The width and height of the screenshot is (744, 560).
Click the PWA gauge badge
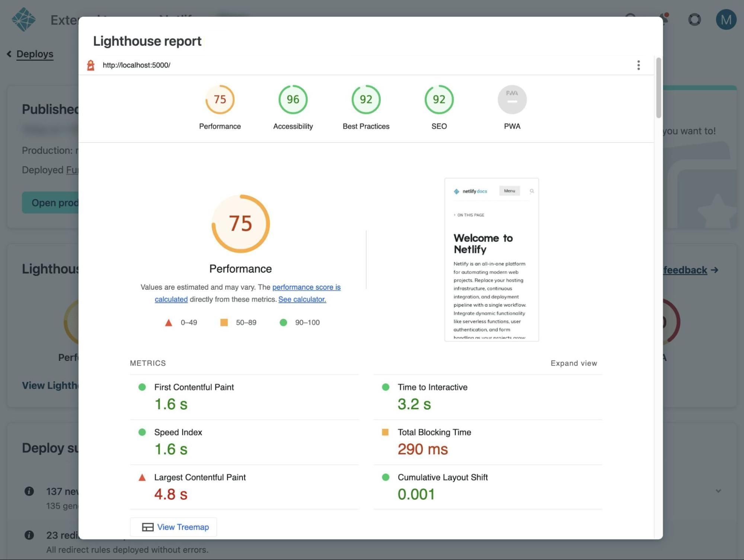(x=512, y=99)
